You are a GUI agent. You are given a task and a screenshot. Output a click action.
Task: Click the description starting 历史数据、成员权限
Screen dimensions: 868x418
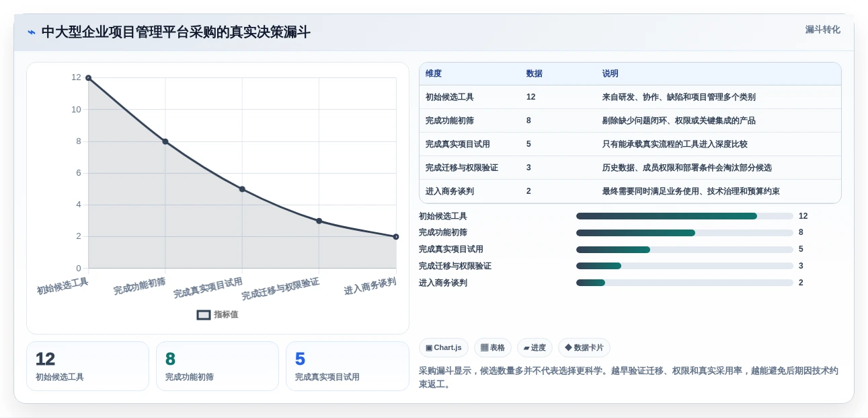pyautogui.click(x=687, y=168)
